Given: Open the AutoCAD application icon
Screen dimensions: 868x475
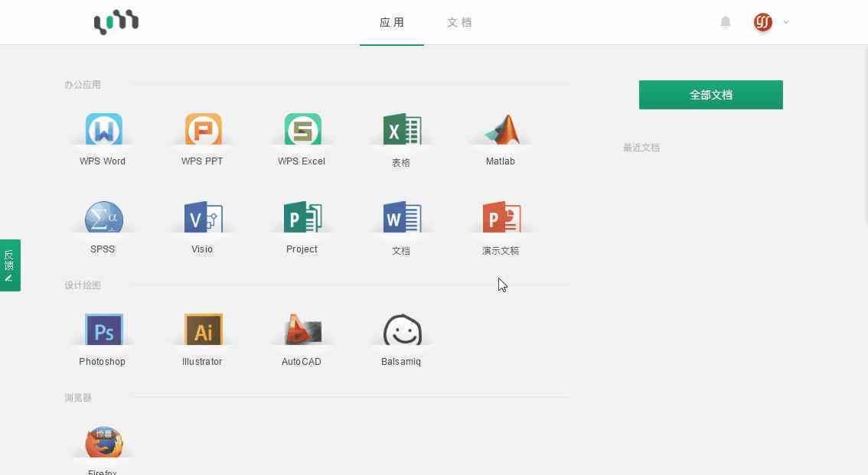Looking at the screenshot, I should click(303, 330).
